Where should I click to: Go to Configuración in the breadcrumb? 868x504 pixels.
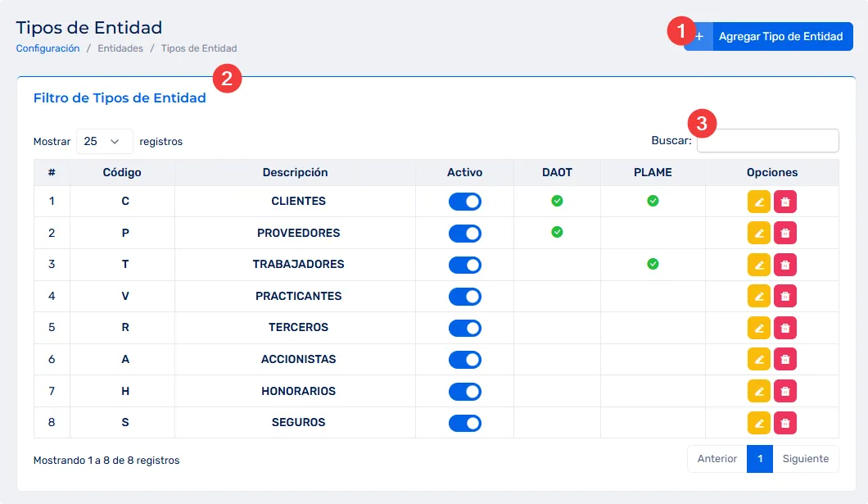47,48
